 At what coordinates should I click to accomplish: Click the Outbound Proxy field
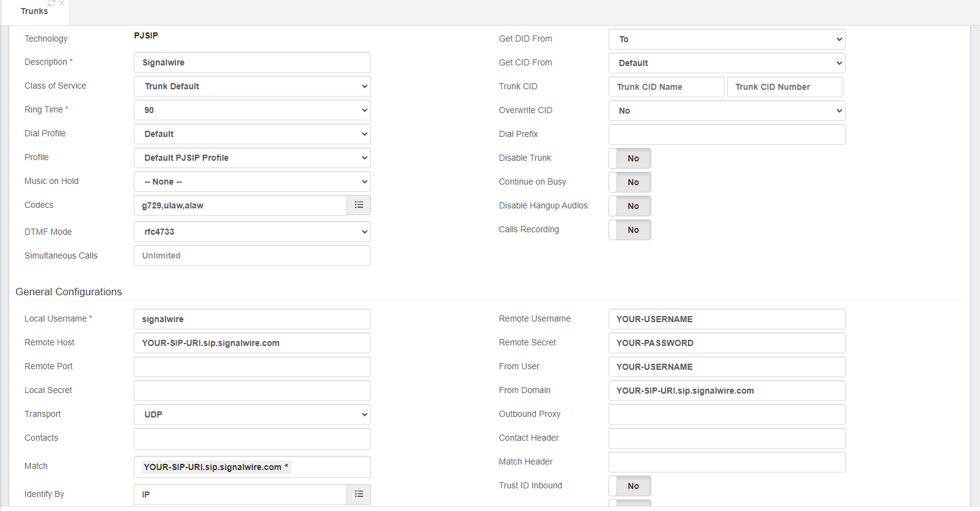[x=727, y=414]
